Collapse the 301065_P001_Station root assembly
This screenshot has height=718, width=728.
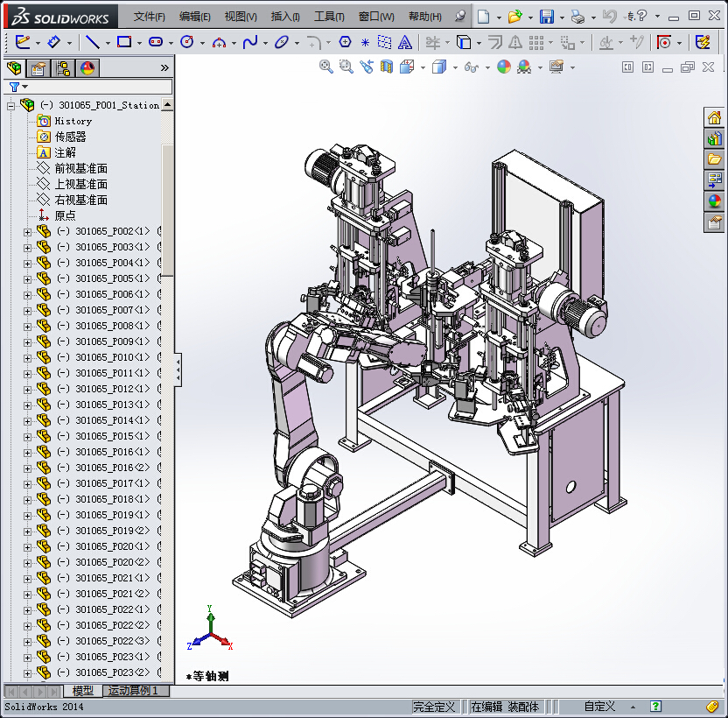tap(11, 105)
